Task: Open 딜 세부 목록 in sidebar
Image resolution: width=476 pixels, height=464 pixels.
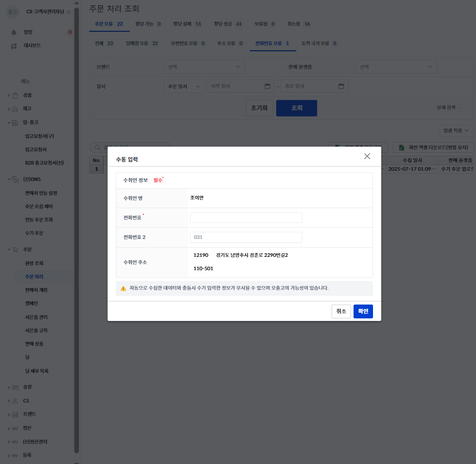Action: tap(37, 371)
